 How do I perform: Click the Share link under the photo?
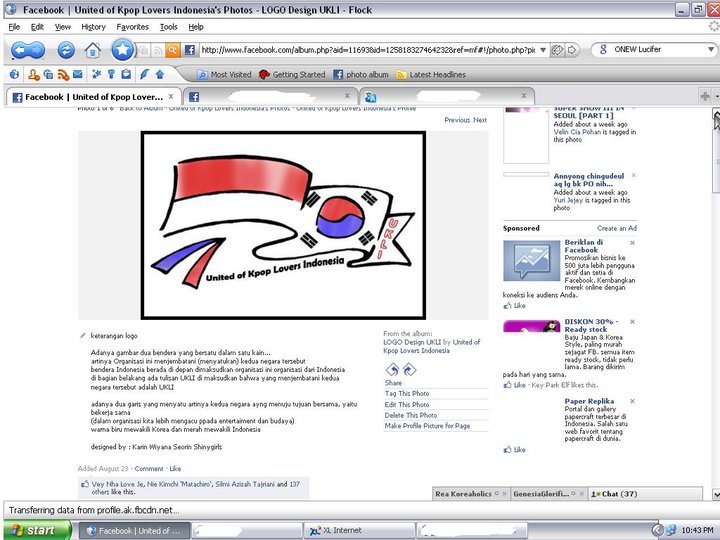pyautogui.click(x=393, y=383)
